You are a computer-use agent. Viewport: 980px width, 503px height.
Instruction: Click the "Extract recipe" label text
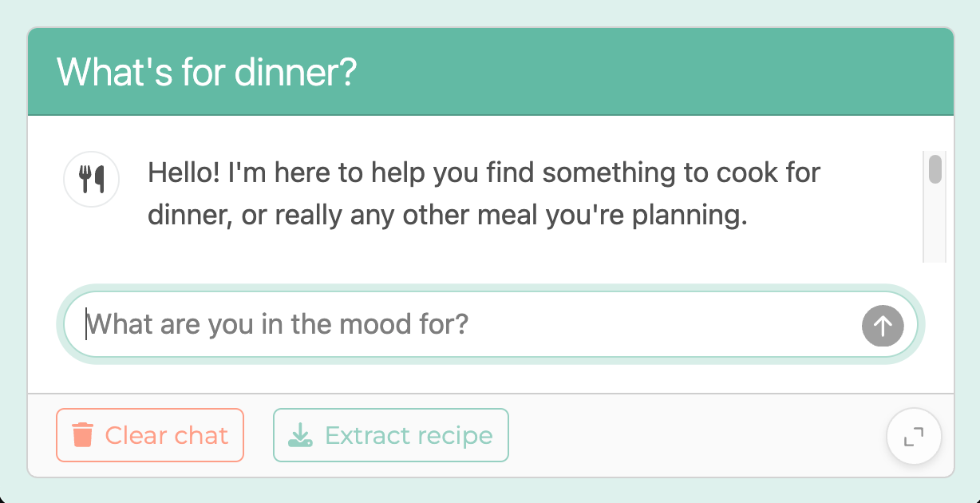click(x=409, y=435)
